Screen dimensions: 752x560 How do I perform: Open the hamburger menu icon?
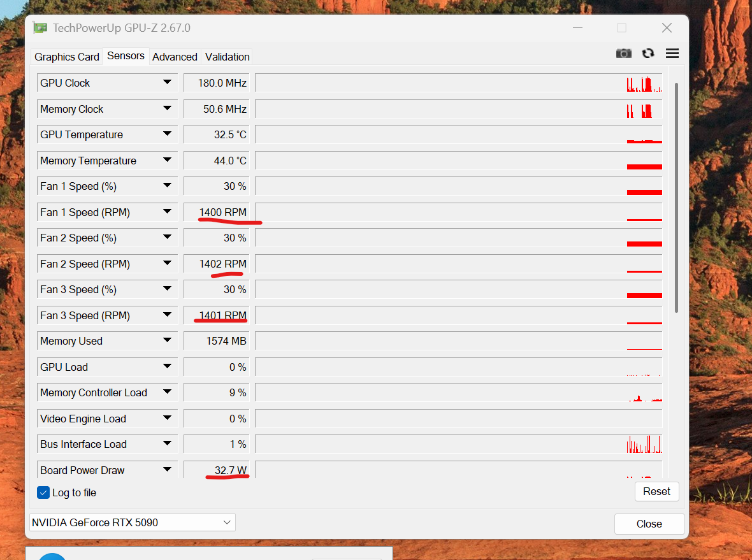[x=672, y=54]
